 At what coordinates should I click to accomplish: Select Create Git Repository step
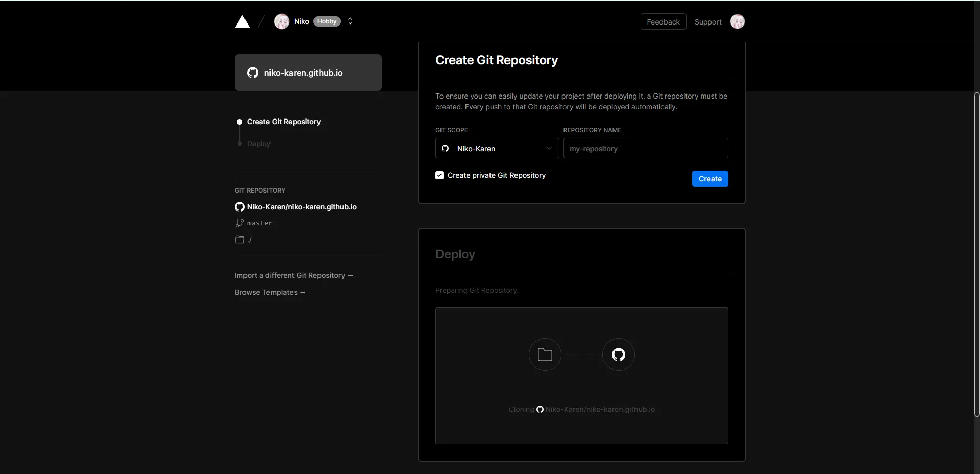tap(284, 122)
